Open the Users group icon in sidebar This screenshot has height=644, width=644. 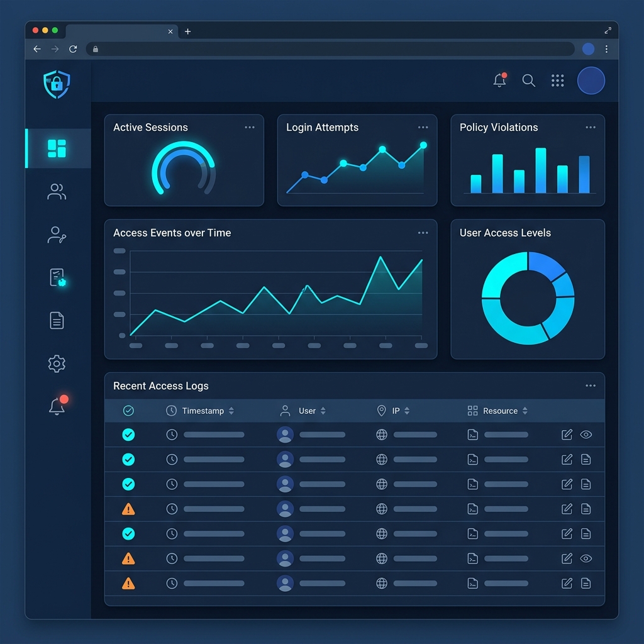[57, 191]
